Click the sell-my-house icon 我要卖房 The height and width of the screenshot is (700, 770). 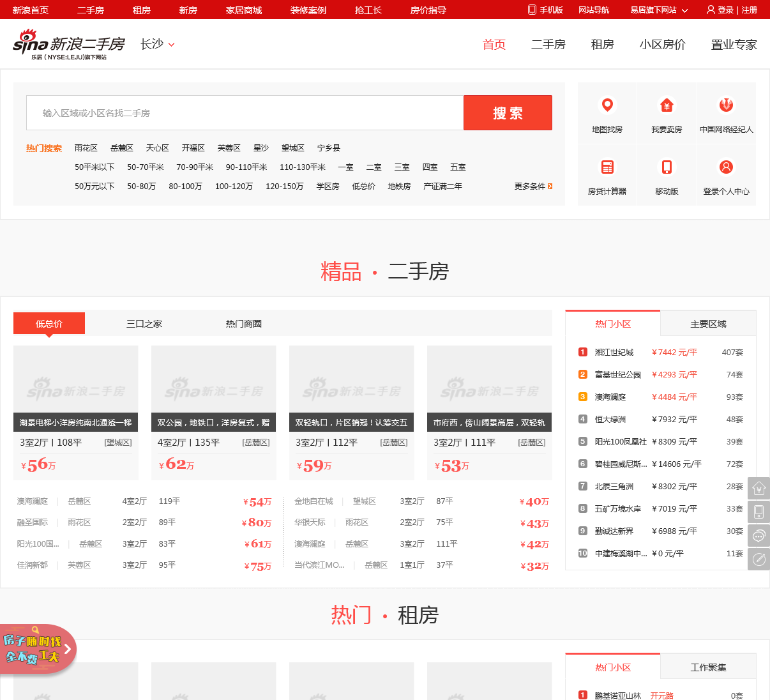[x=667, y=105]
